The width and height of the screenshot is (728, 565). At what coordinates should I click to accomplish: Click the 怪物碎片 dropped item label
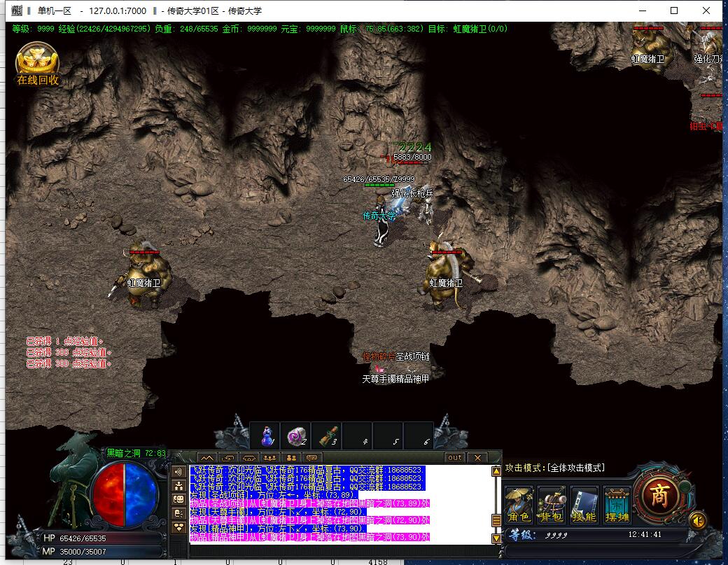[379, 356]
